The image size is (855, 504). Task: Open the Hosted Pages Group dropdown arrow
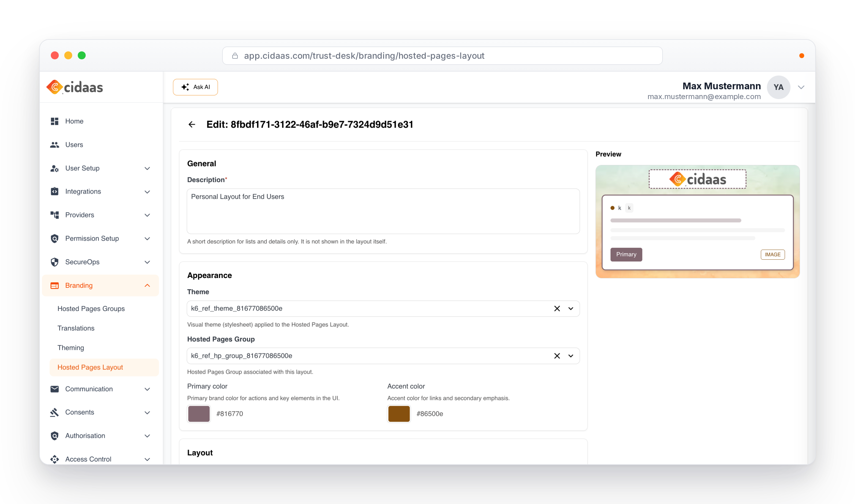[x=571, y=356]
